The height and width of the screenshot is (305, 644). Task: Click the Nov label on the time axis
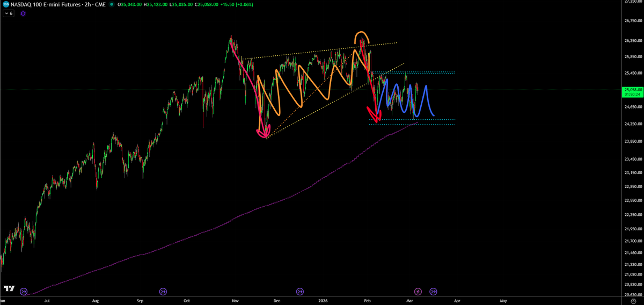pos(235,302)
